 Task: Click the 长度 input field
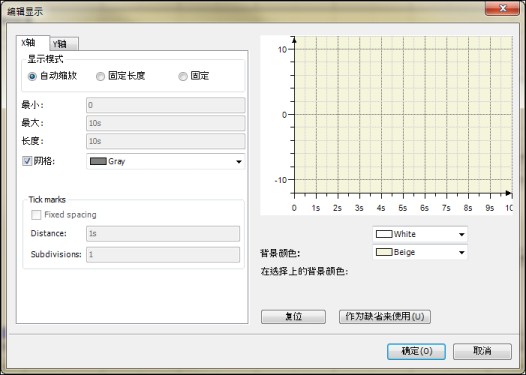[x=166, y=141]
